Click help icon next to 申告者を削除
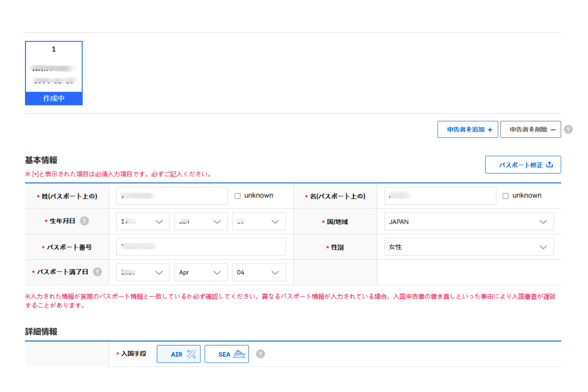Image resolution: width=588 pixels, height=392 pixels. point(568,130)
